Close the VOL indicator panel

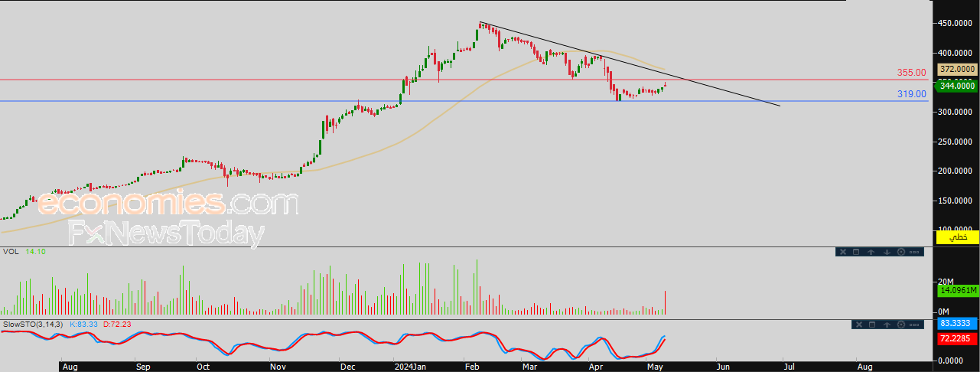[843, 252]
